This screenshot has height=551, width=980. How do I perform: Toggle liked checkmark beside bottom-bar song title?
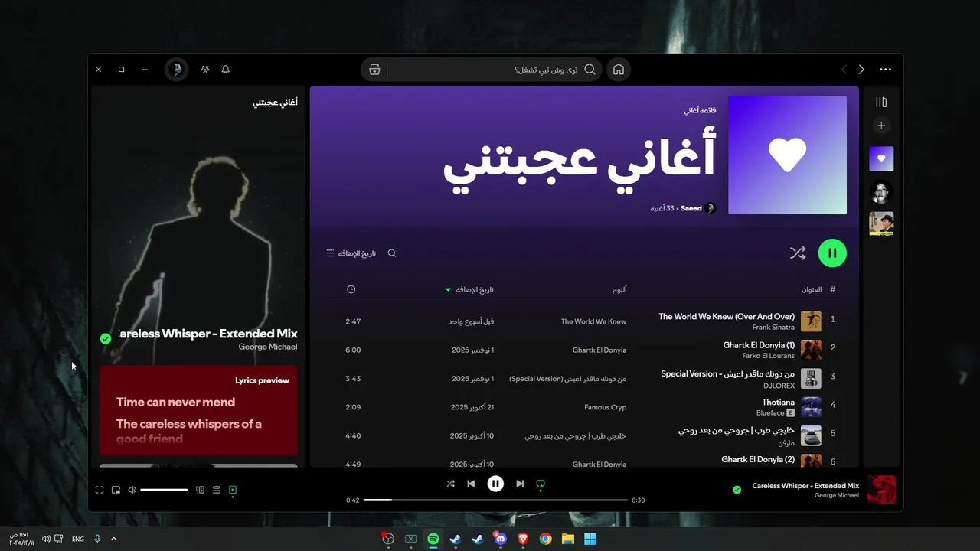point(737,490)
